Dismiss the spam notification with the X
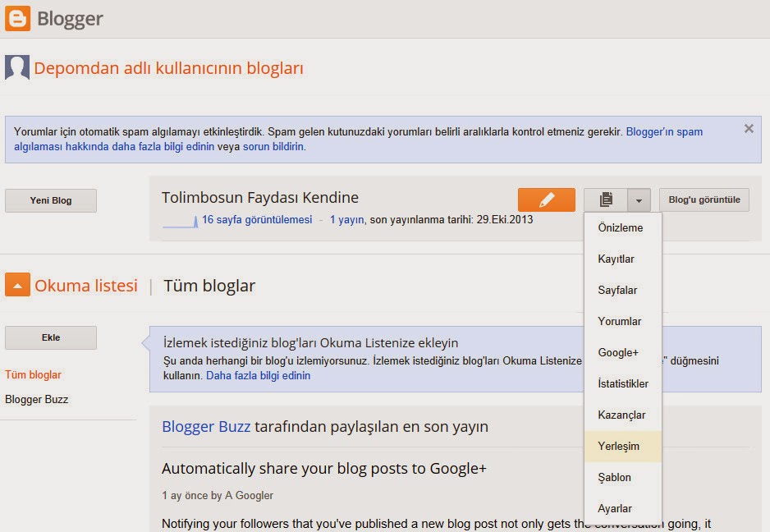The width and height of the screenshot is (770, 532). pos(748,128)
